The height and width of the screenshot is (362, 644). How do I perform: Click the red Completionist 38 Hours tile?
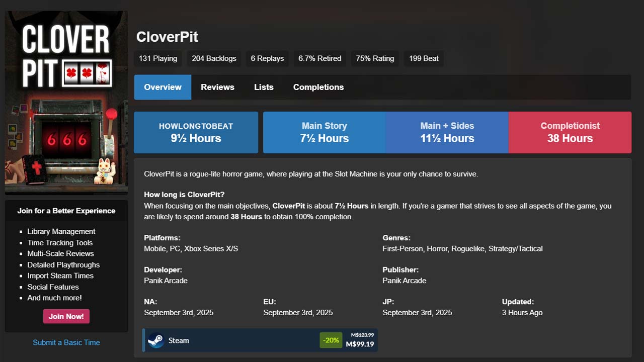pos(570,132)
